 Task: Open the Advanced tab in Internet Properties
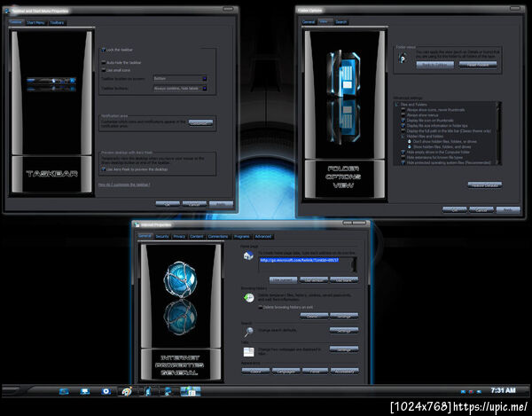click(x=263, y=237)
